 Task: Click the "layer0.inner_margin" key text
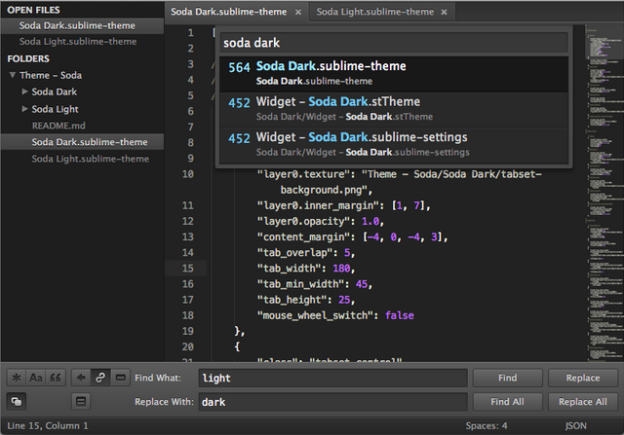pyautogui.click(x=318, y=205)
